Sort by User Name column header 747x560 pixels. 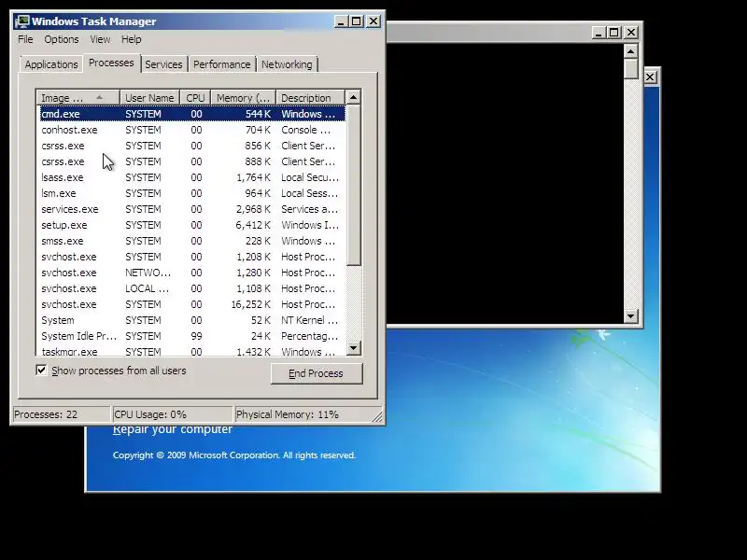pyautogui.click(x=149, y=98)
